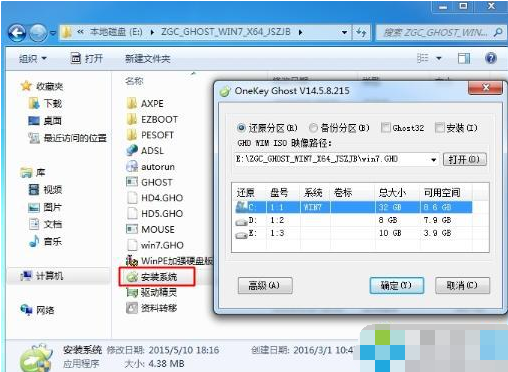Select 收藏夹 in the navigation pane

click(42, 86)
